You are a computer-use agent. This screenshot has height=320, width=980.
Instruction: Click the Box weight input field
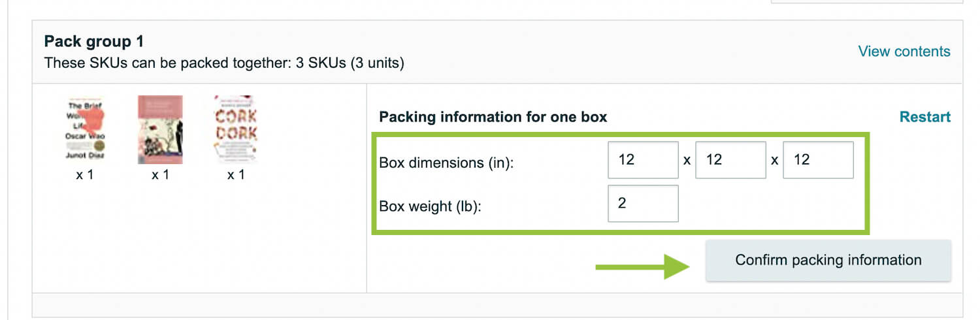point(643,204)
